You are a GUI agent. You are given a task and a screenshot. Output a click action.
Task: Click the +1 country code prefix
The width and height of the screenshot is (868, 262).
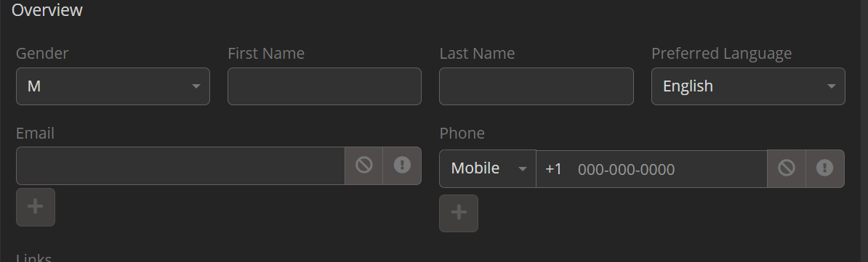(x=553, y=169)
